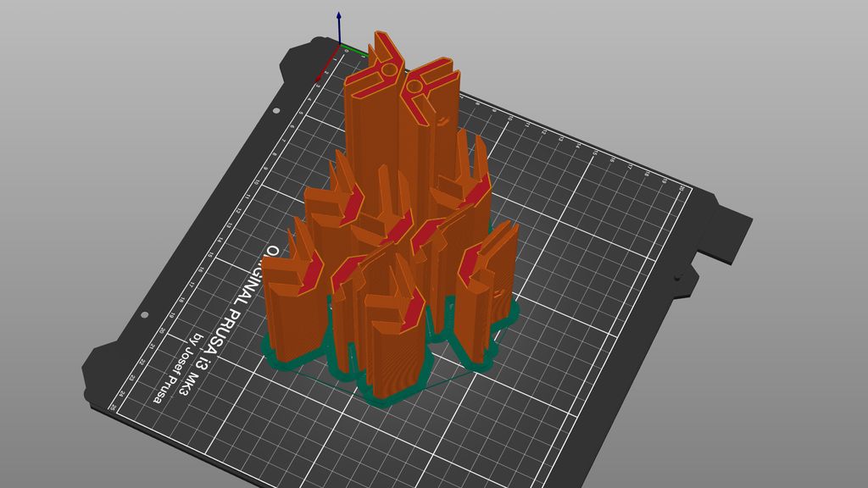Click the green Y-axis line at origin
868x488 pixels.
[352, 50]
